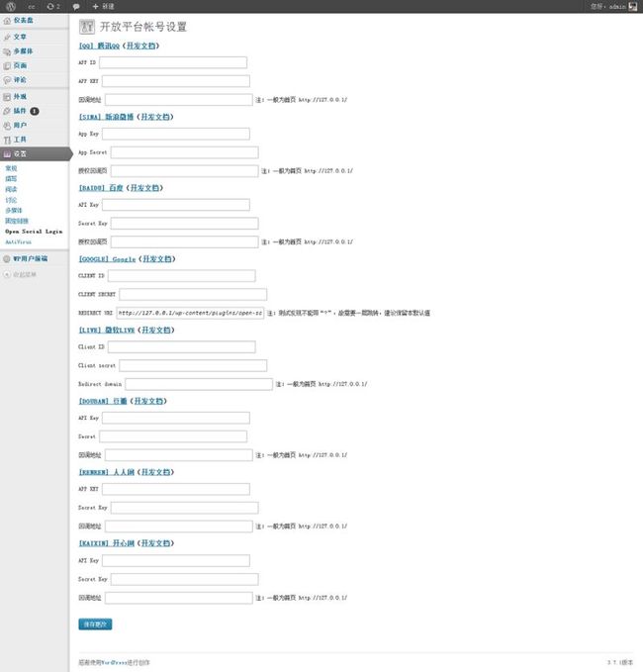643x672 pixels.
Task: Open the [LIVE] 微软LIVE link
Action: click(107, 331)
